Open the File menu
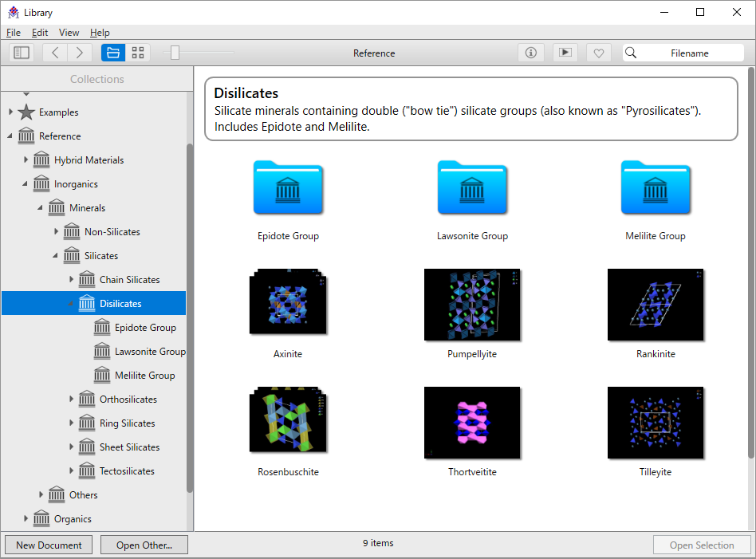The image size is (756, 559). coord(14,33)
